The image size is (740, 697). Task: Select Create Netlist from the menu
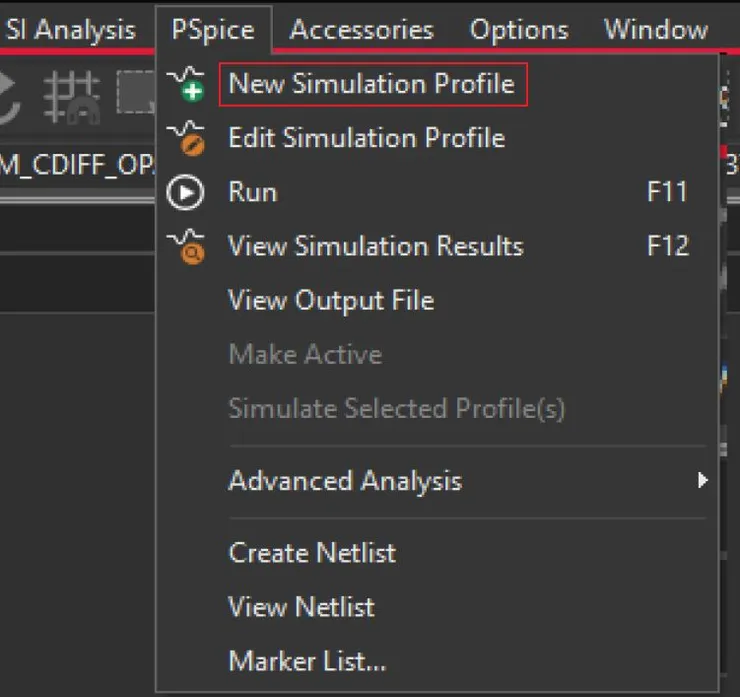(x=312, y=553)
